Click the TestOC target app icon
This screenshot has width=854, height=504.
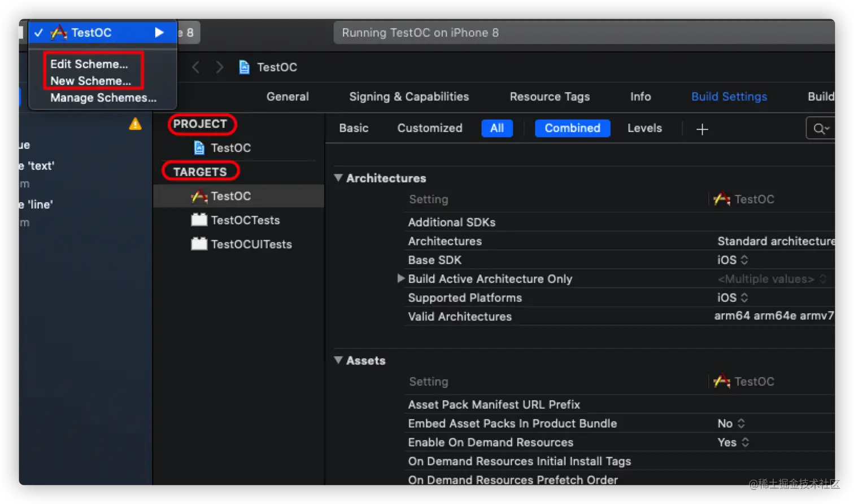tap(199, 196)
